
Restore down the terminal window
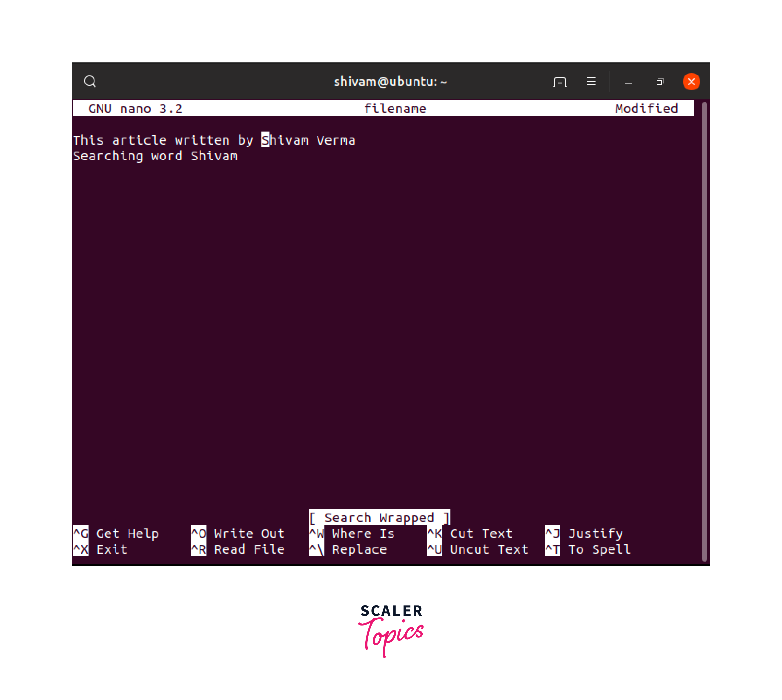[660, 82]
